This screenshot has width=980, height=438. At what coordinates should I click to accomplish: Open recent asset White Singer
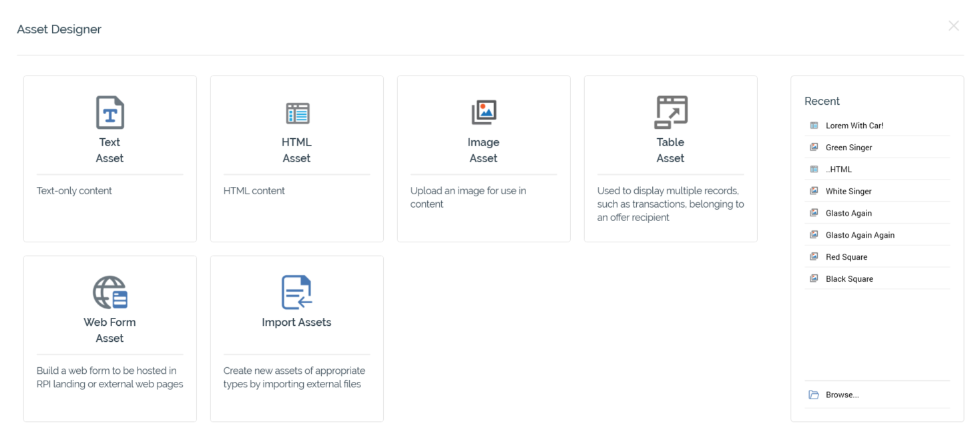click(x=848, y=192)
